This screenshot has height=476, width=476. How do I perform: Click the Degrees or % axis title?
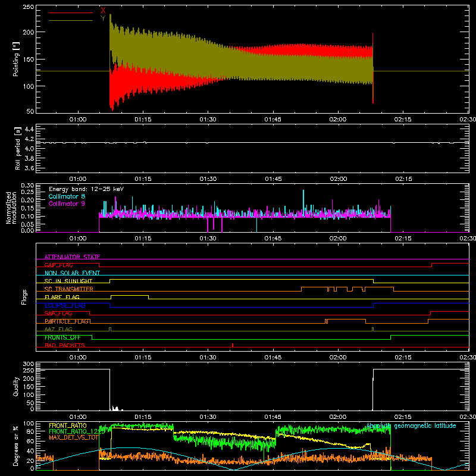pos(16,445)
